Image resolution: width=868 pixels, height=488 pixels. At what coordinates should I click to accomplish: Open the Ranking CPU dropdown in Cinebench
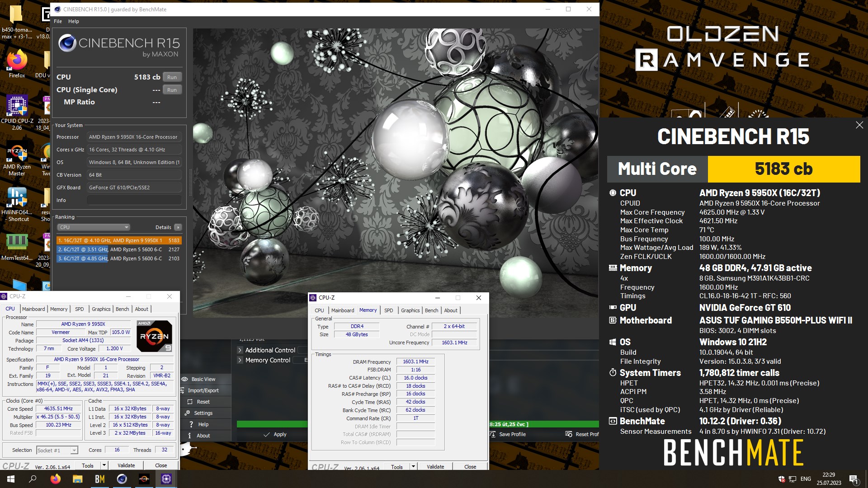click(x=94, y=227)
